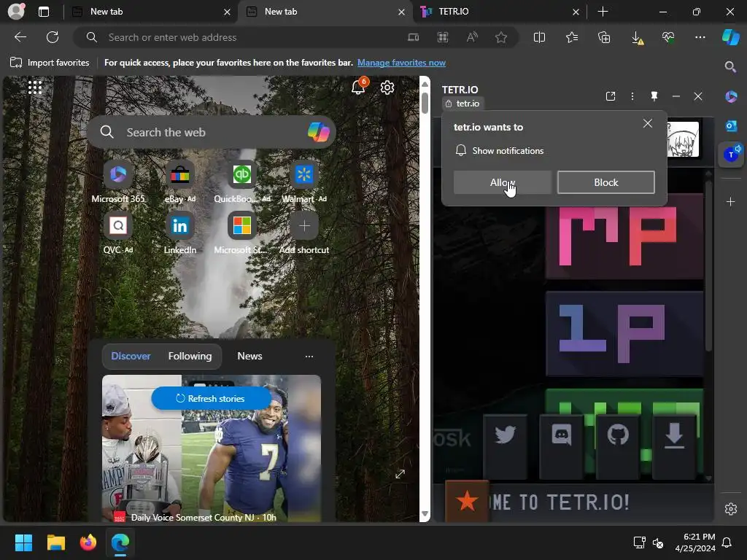Screen dimensions: 747x560
Task: Click the browser profile avatar icon
Action: tap(16, 12)
